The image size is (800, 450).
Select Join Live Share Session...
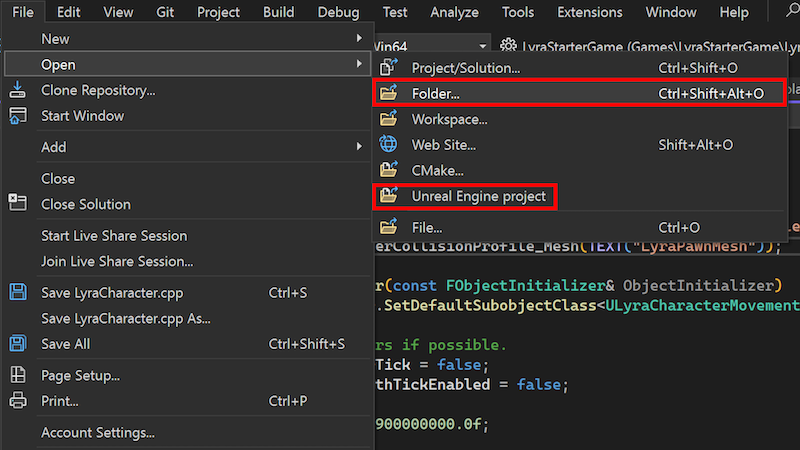pos(187,261)
